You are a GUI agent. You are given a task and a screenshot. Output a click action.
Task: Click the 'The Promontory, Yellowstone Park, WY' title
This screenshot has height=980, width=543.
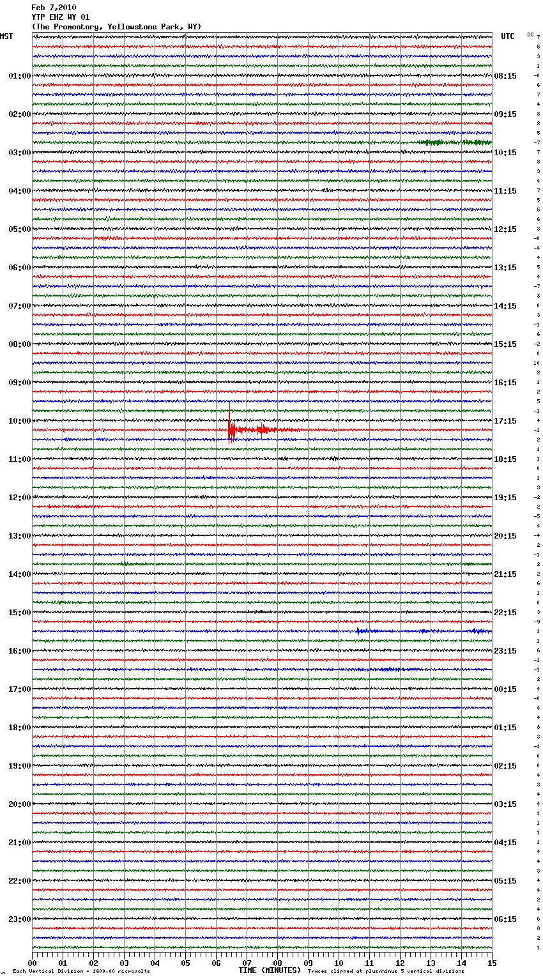pyautogui.click(x=116, y=27)
